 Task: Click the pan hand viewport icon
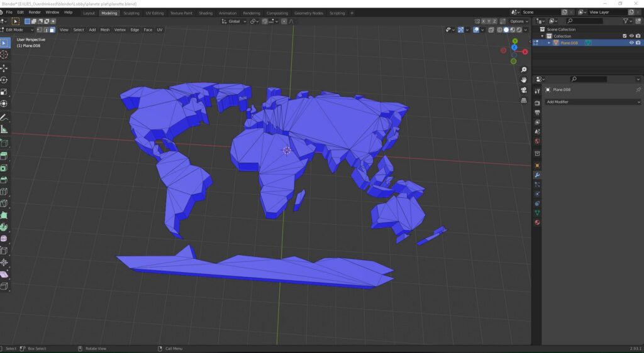click(523, 80)
